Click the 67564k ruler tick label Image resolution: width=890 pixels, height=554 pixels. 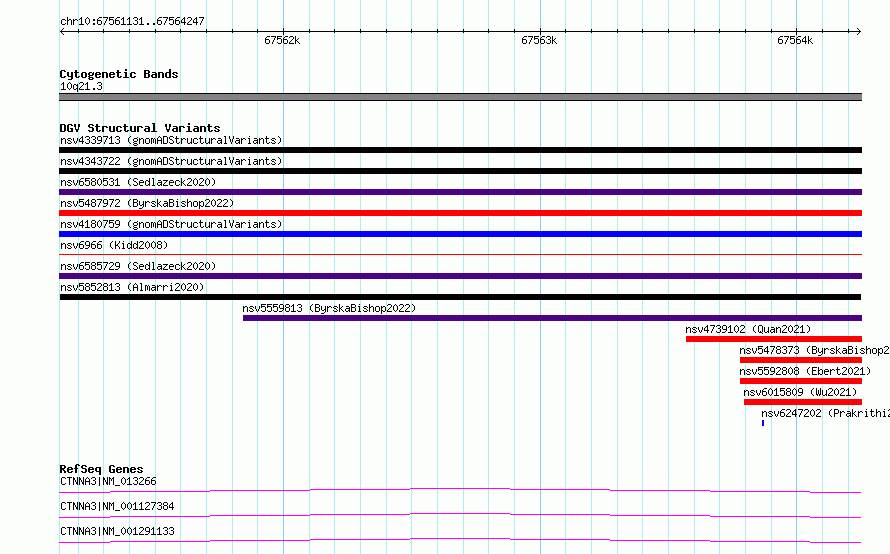[795, 40]
